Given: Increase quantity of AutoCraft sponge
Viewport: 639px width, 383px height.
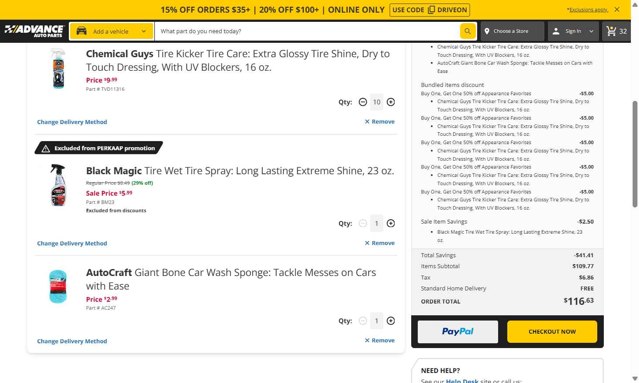Looking at the screenshot, I should point(390,321).
